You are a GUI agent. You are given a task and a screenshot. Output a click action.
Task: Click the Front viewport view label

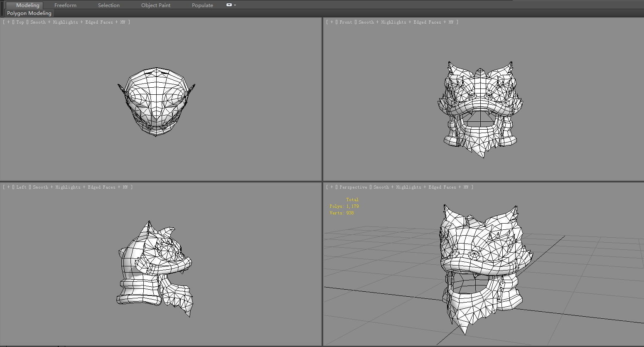pyautogui.click(x=346, y=22)
